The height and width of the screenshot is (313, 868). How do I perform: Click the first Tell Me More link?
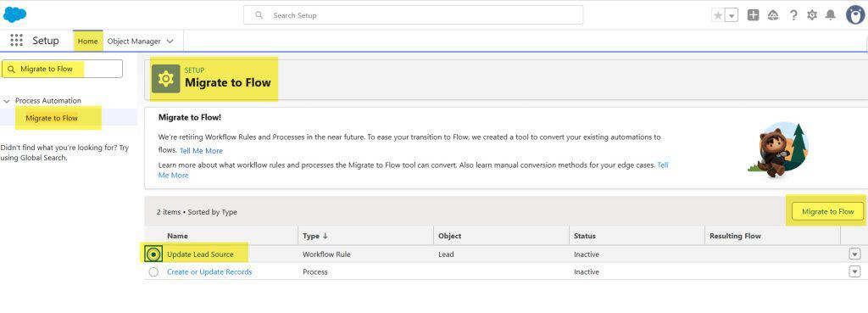click(x=201, y=151)
